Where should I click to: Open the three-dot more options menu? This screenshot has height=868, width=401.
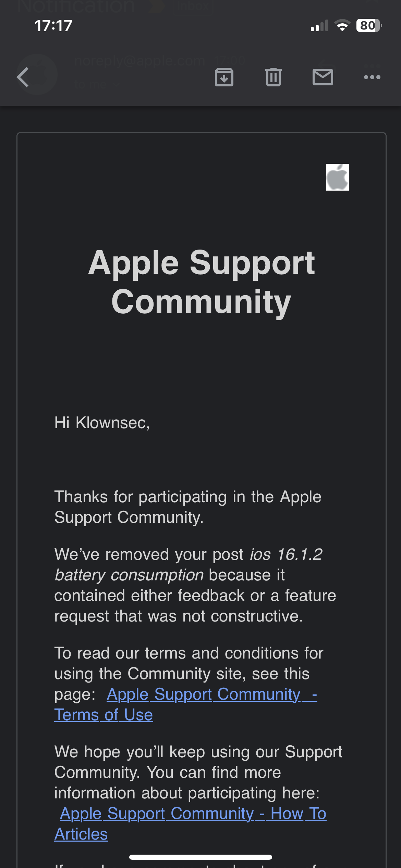(x=372, y=77)
